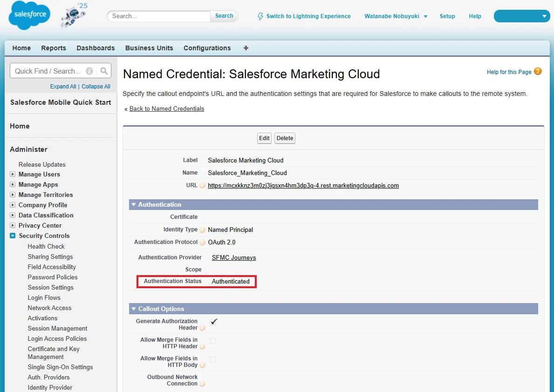Click the Salesforce cloud logo

coord(30,15)
